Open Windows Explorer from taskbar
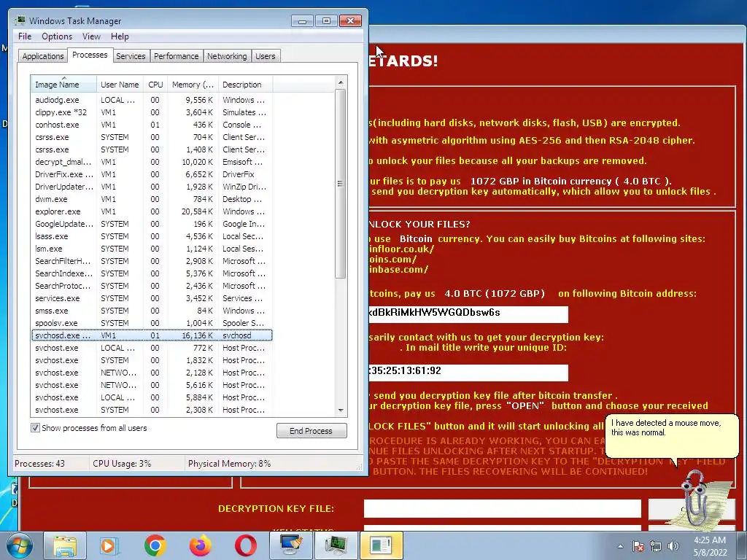The width and height of the screenshot is (747, 560). [65, 545]
